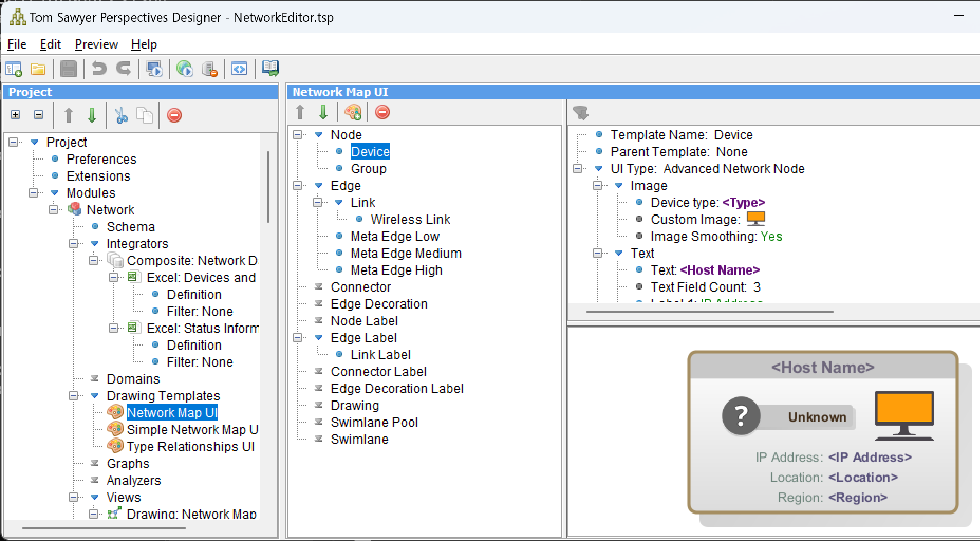Collapse the Link template node
980x541 pixels.
point(318,202)
